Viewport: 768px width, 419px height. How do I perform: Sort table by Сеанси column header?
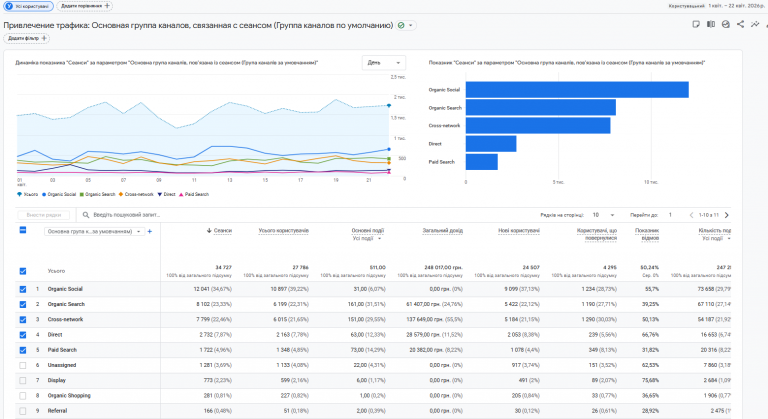point(221,231)
